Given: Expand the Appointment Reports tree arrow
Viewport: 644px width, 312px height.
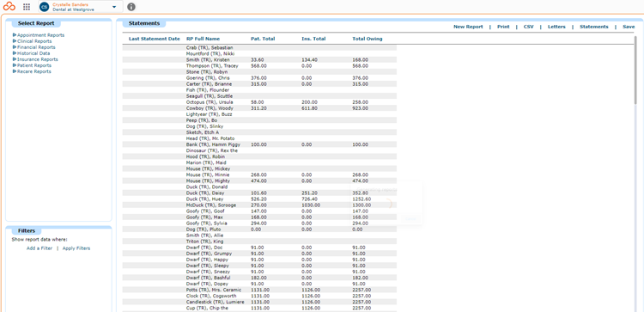Looking at the screenshot, I should 15,35.
